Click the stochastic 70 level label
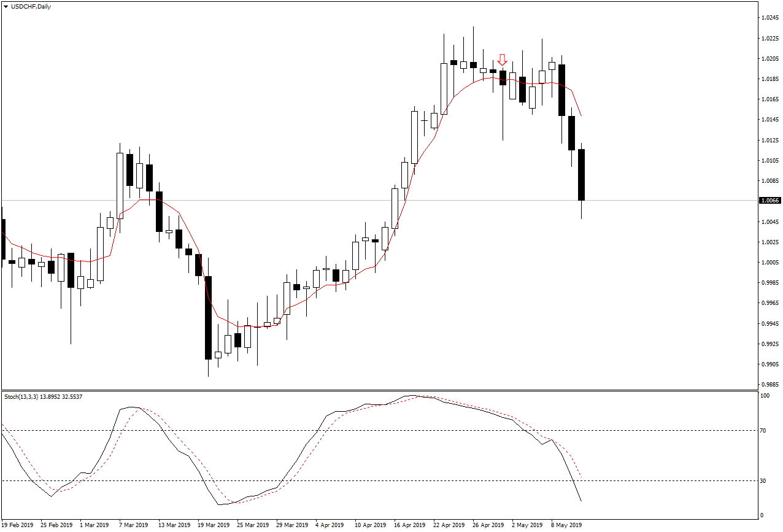The image size is (783, 532). pos(764,431)
